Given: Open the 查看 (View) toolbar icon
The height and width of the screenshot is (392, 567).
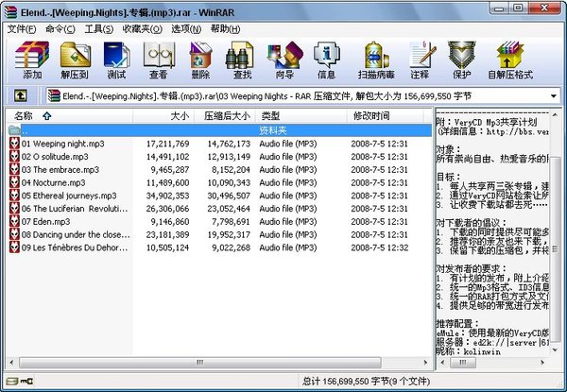Looking at the screenshot, I should point(159,55).
